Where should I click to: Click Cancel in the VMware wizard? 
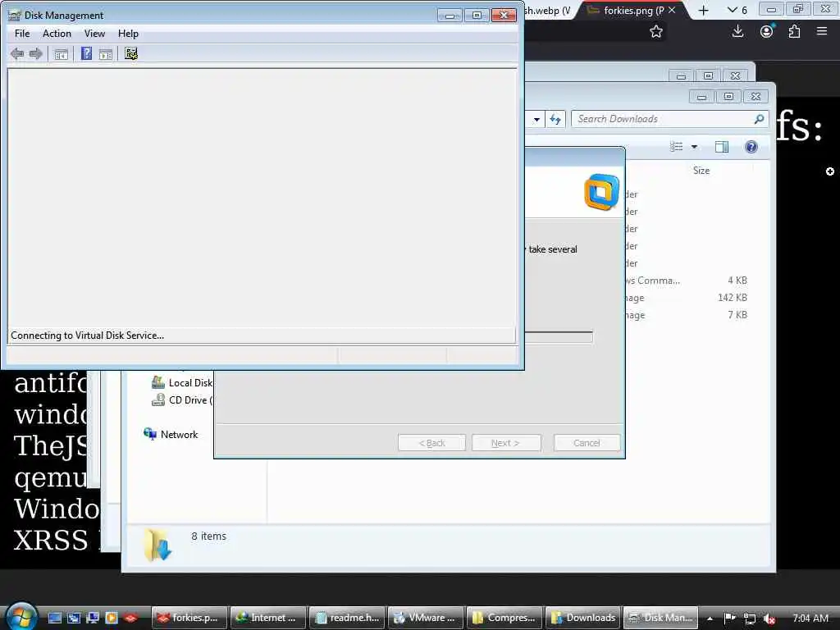(x=587, y=443)
